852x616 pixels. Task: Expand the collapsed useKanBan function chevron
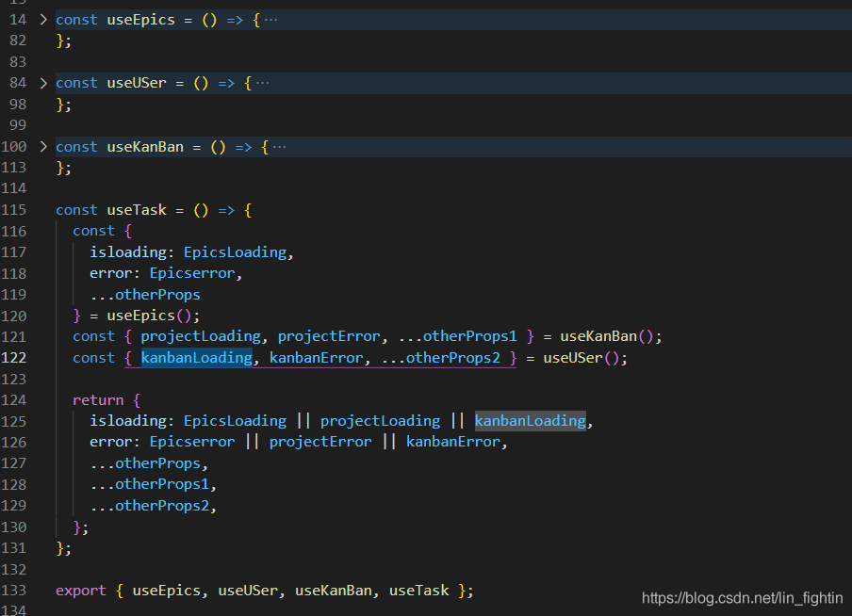pos(42,147)
